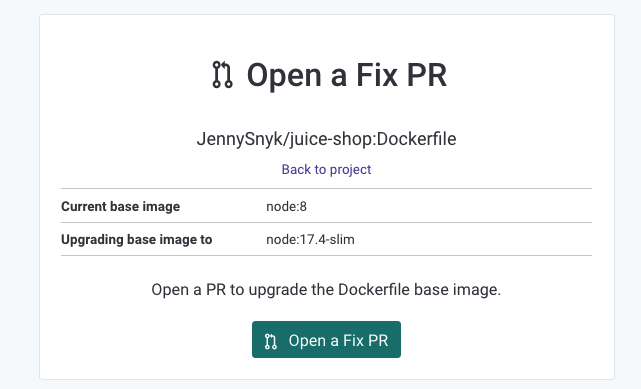The image size is (641, 389).
Task: Click the JennySnyk/juice-shop:Dockerfile project title
Action: pos(326,139)
